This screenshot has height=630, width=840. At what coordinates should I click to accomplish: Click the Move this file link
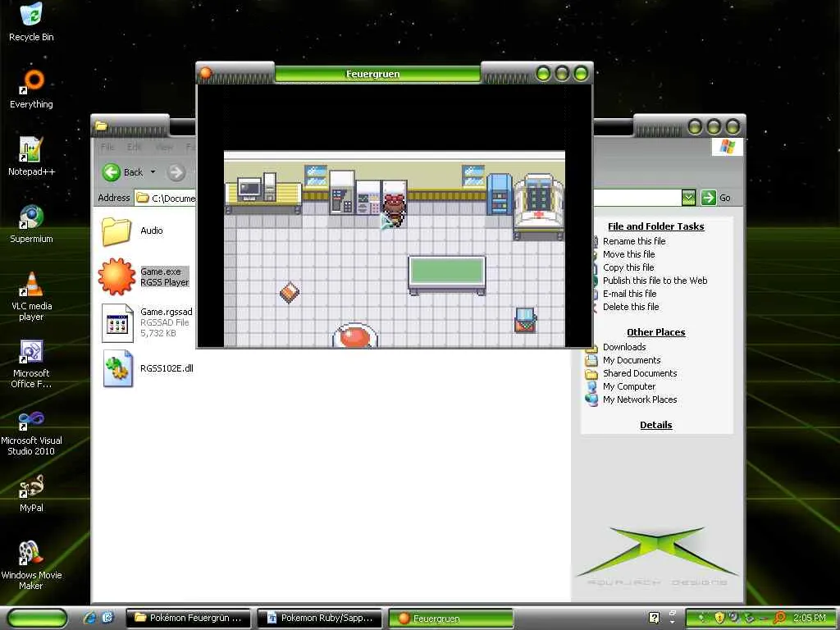[628, 254]
